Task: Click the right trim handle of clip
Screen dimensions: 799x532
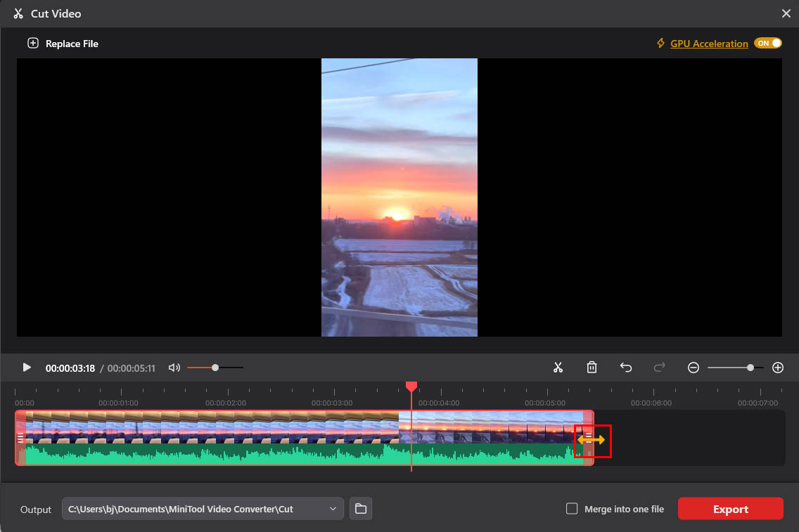Action: [x=589, y=438]
